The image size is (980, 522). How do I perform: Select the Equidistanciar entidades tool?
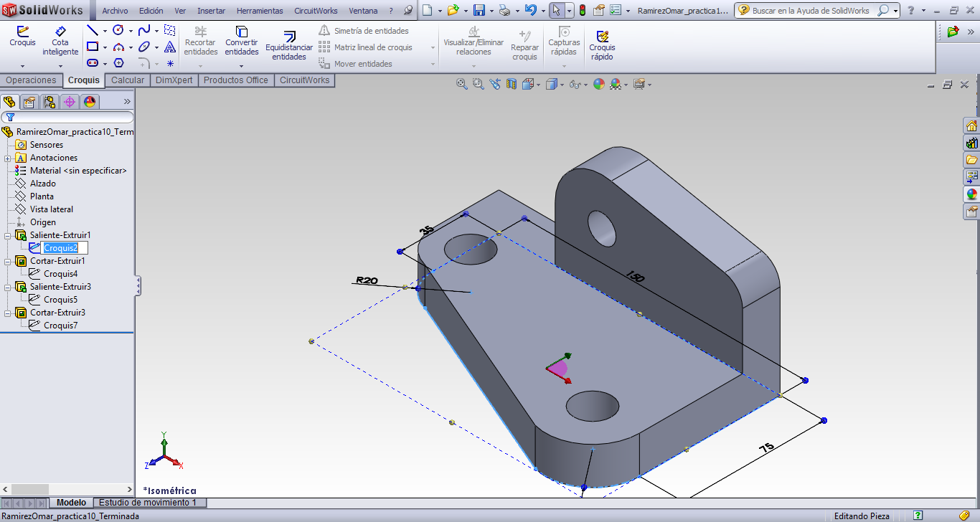click(x=288, y=44)
